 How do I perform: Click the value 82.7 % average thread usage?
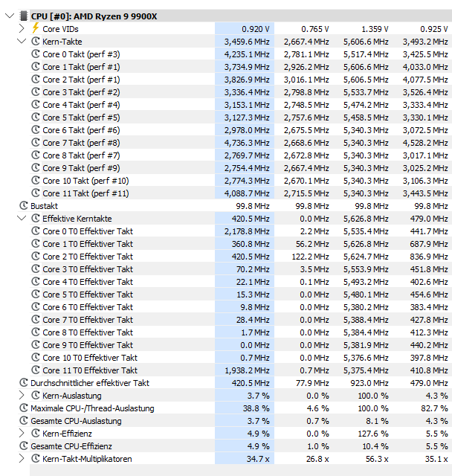pyautogui.click(x=434, y=408)
